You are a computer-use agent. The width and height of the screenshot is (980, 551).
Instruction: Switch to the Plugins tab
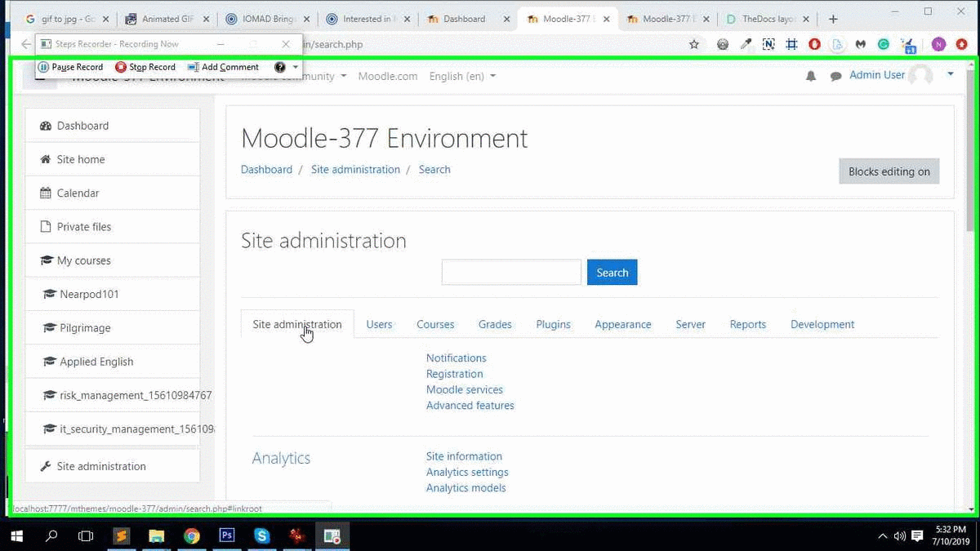point(553,324)
